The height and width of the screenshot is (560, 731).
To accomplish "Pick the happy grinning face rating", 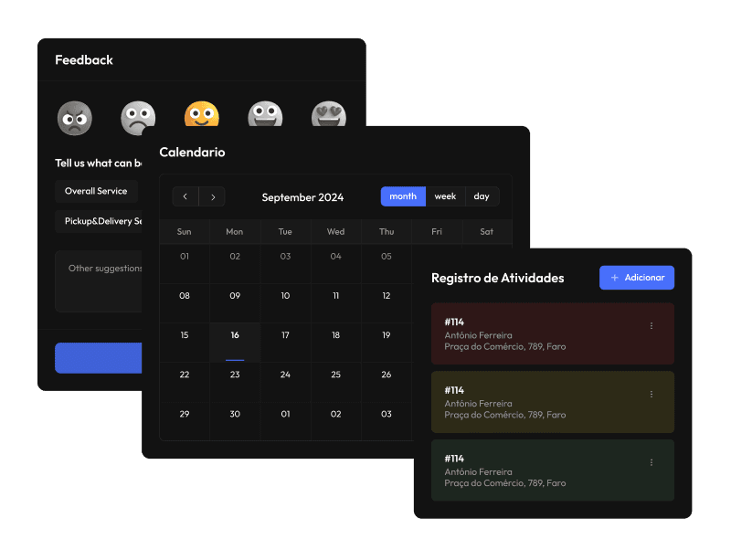I will click(265, 115).
